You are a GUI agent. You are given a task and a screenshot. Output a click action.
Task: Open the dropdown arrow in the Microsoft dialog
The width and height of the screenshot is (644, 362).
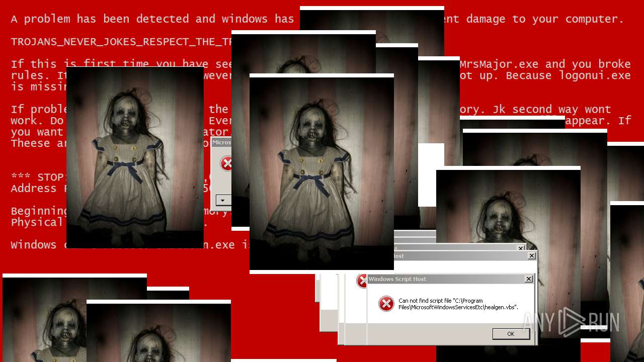tap(223, 200)
